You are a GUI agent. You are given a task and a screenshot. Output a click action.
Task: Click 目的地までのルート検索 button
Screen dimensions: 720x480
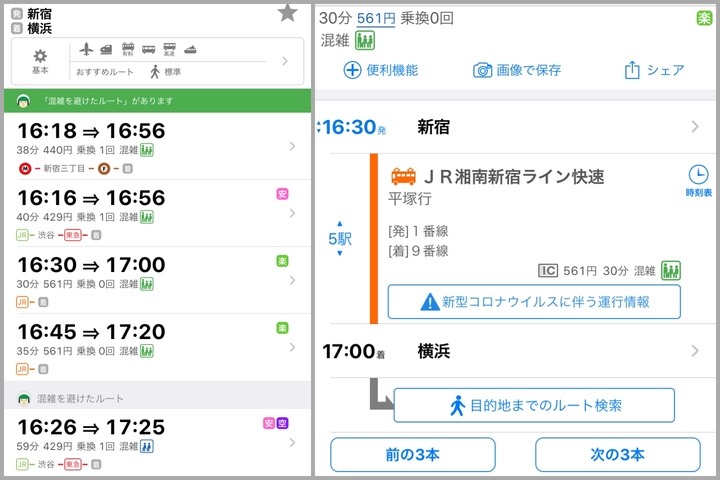click(x=534, y=405)
